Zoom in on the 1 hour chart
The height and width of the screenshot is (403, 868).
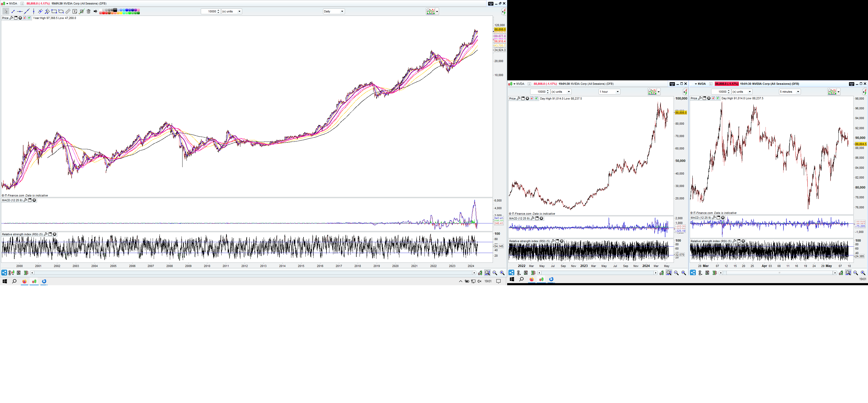(684, 273)
